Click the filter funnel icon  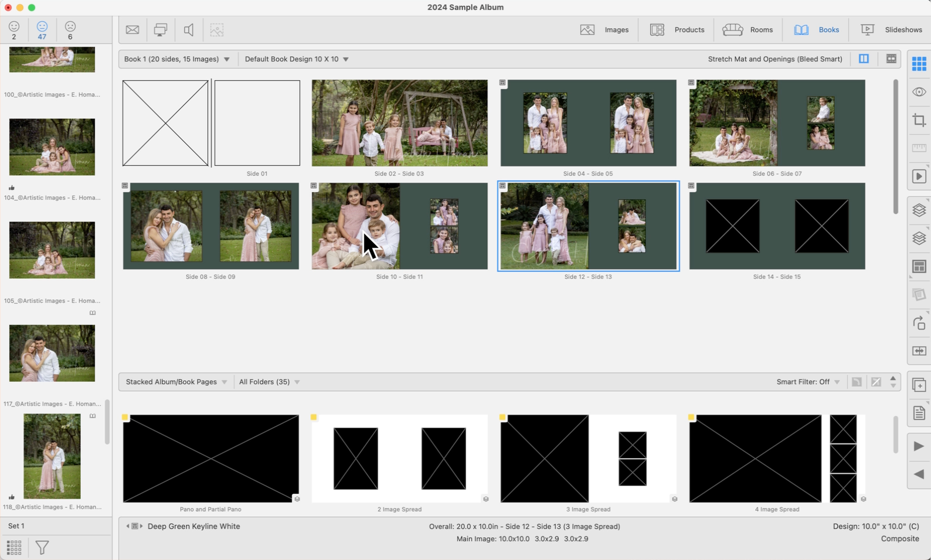click(x=42, y=548)
